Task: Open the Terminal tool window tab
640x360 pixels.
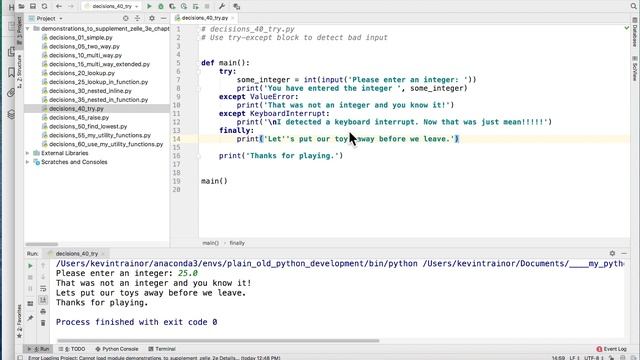Action: point(162,349)
